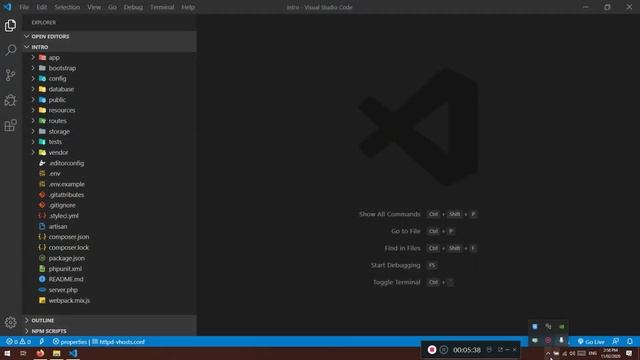Image resolution: width=640 pixels, height=360 pixels.
Task: Open the View menu
Action: (94, 7)
